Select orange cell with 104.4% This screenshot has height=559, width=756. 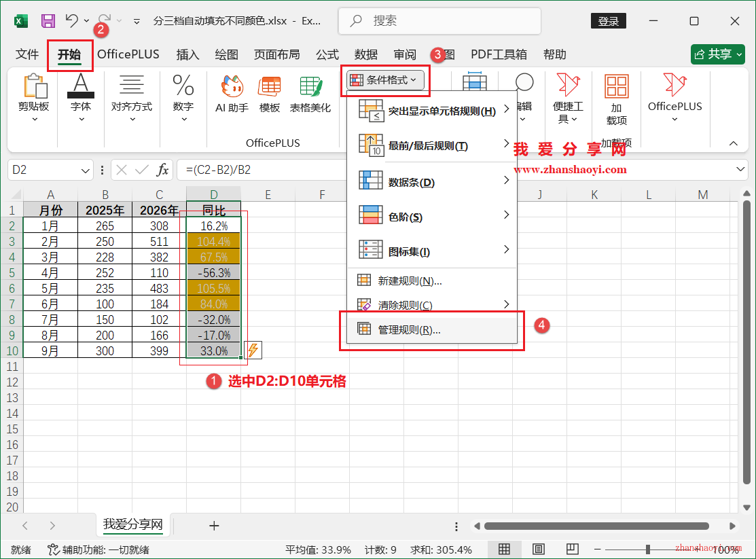tap(213, 241)
